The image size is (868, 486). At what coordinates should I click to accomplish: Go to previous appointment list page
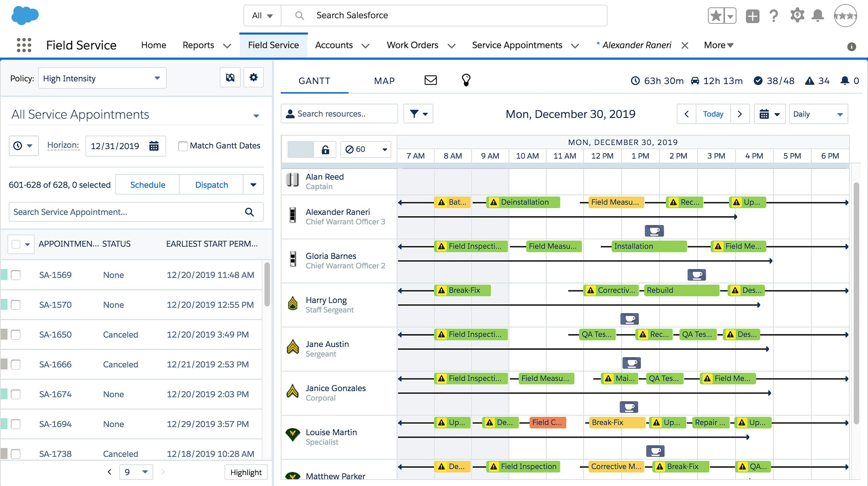tap(110, 472)
